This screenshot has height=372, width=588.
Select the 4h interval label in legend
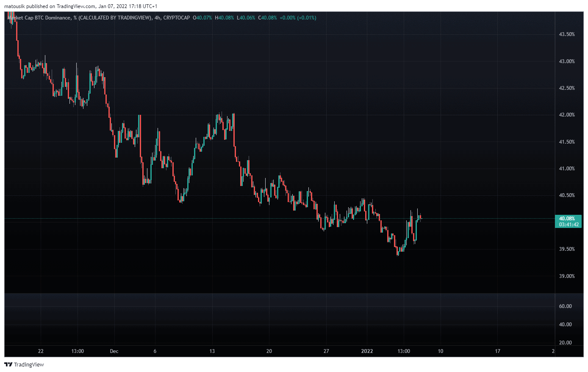tap(157, 18)
